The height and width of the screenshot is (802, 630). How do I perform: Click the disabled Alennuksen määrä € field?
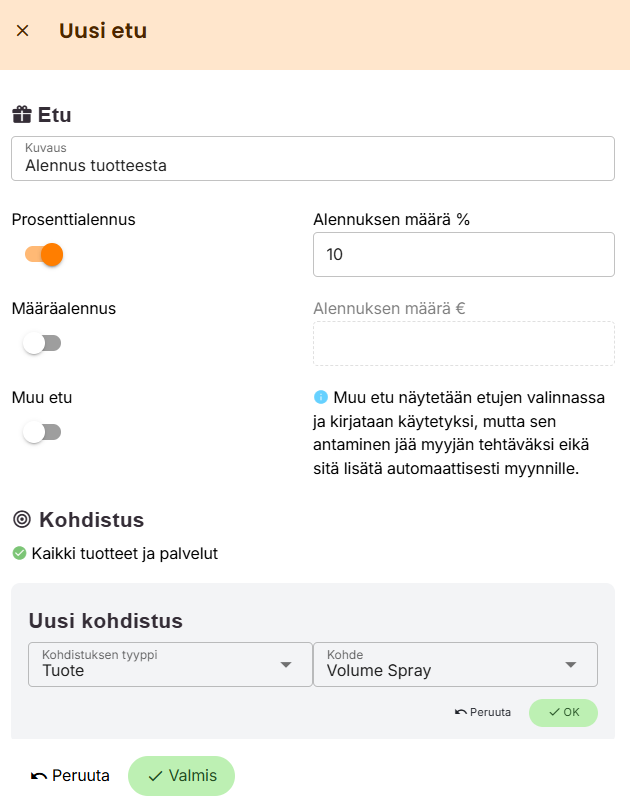463,344
